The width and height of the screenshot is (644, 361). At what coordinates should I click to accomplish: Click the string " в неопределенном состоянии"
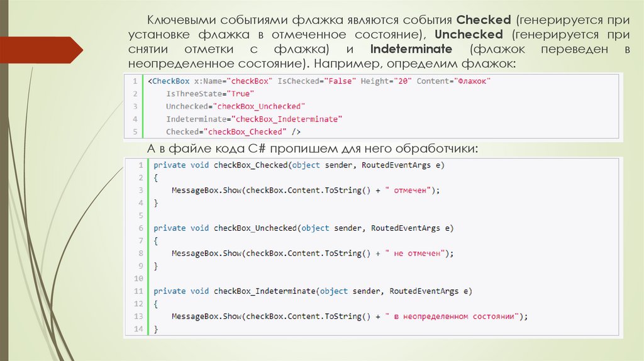(x=452, y=316)
